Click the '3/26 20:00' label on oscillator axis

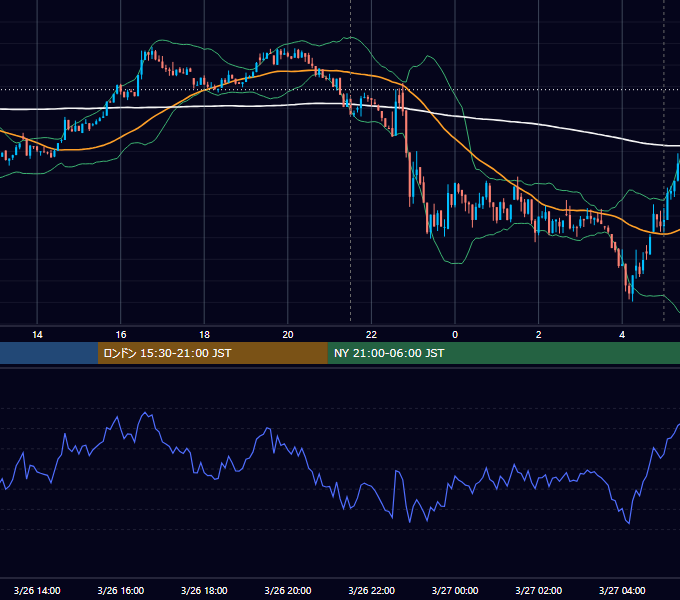[288, 590]
